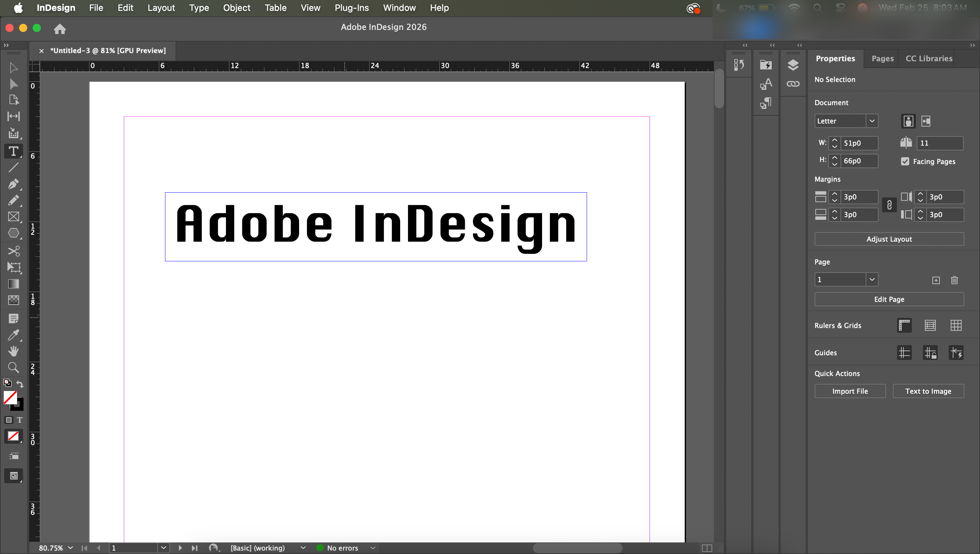Open the Object menu
This screenshot has width=980, height=554.
pyautogui.click(x=236, y=8)
